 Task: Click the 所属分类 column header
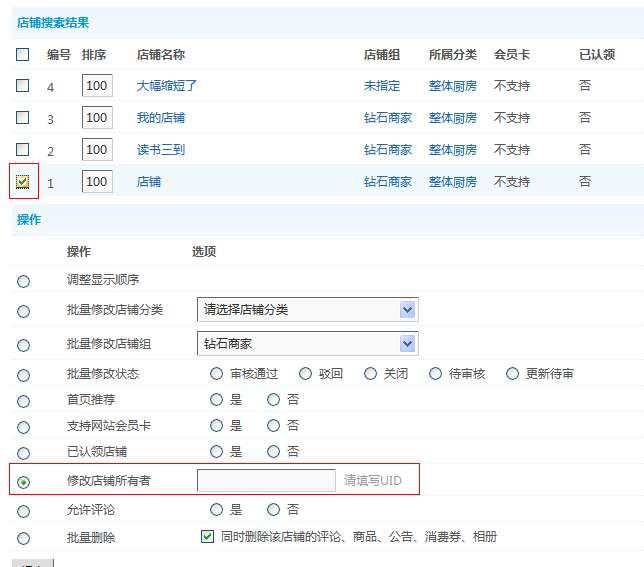[453, 55]
